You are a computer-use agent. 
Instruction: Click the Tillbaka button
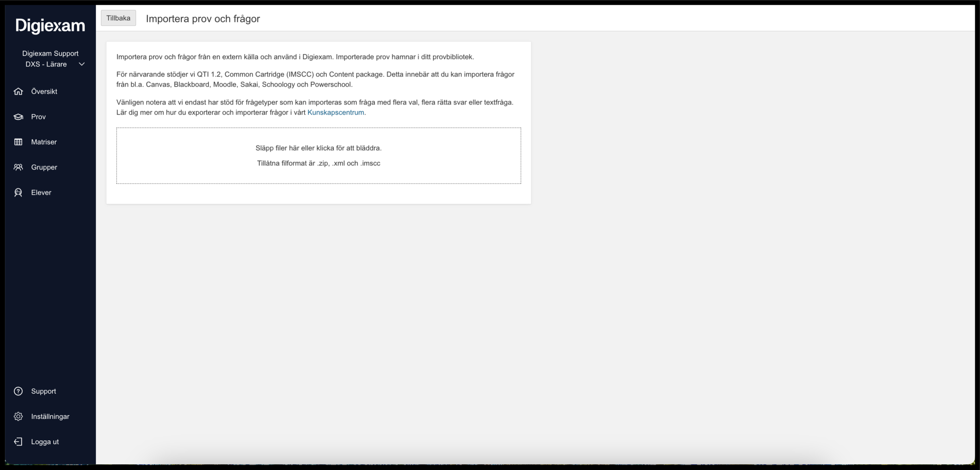coord(118,18)
